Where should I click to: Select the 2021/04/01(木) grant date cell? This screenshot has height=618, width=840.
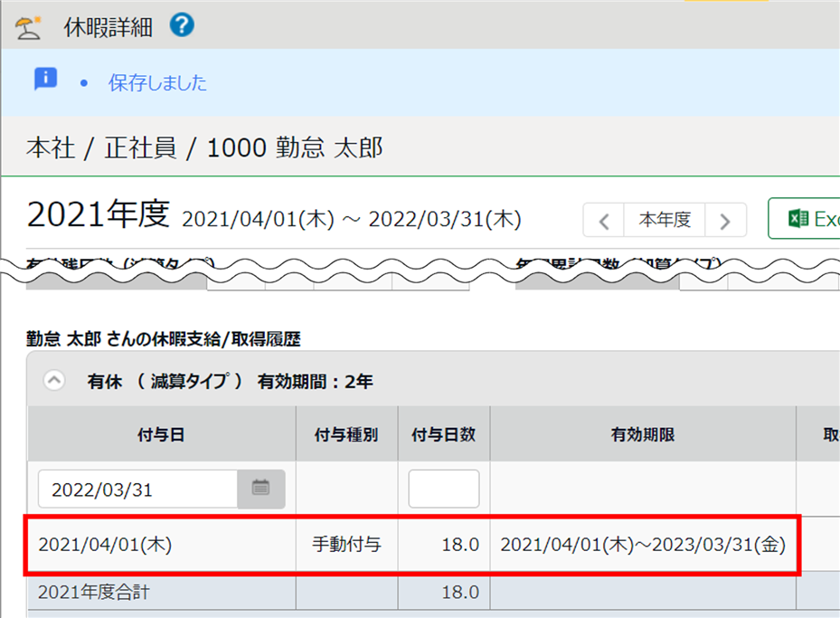pyautogui.click(x=105, y=545)
